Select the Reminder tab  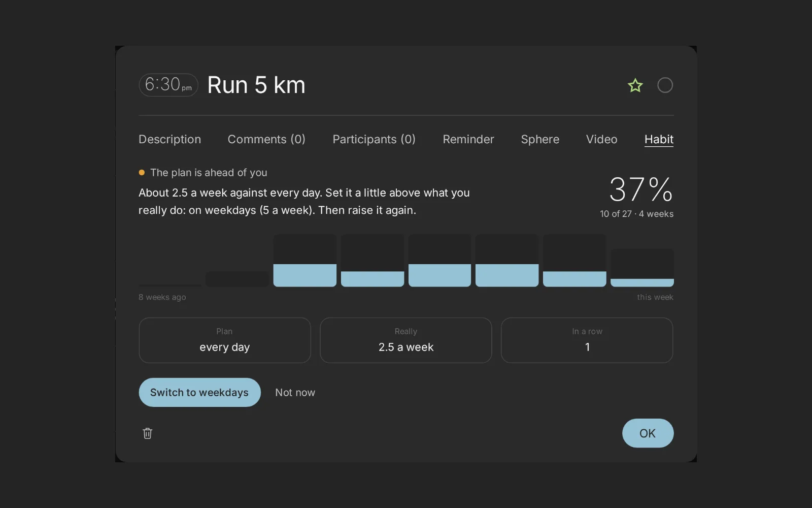click(x=468, y=139)
